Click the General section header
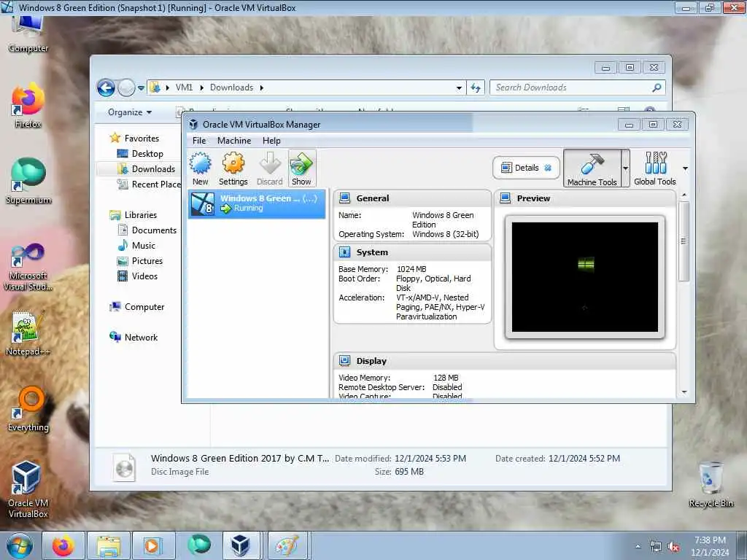This screenshot has width=747, height=560. click(412, 198)
